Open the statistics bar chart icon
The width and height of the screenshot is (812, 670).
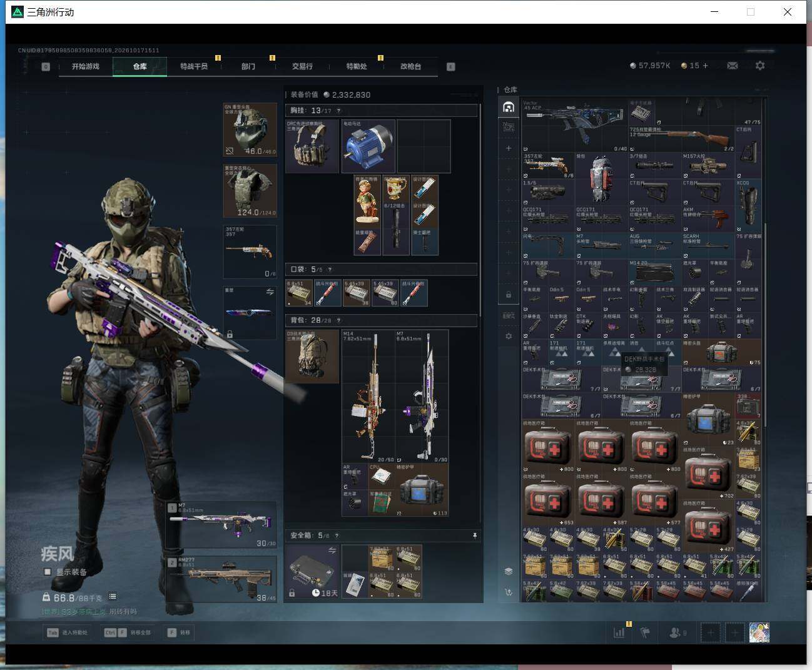(x=619, y=632)
